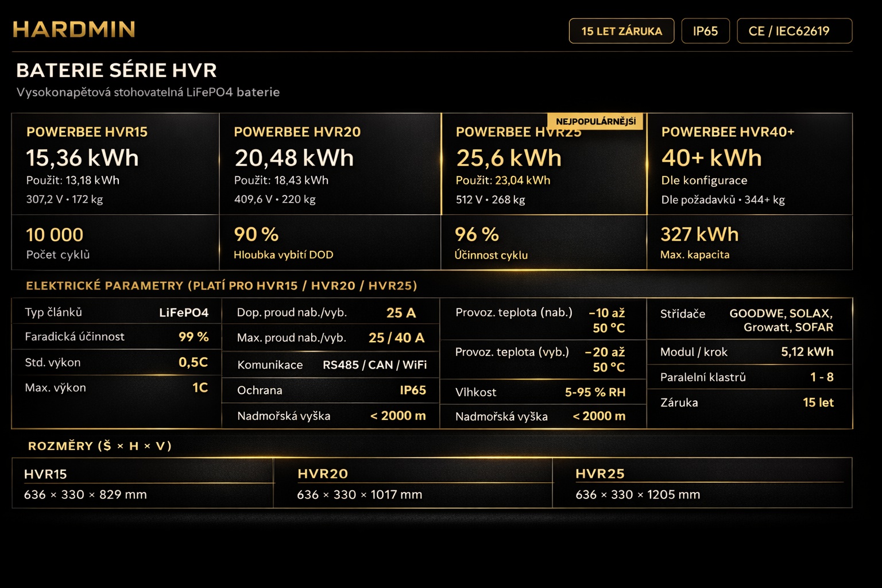
Task: Select the "Hloubka vybití DOD" label
Action: click(284, 255)
